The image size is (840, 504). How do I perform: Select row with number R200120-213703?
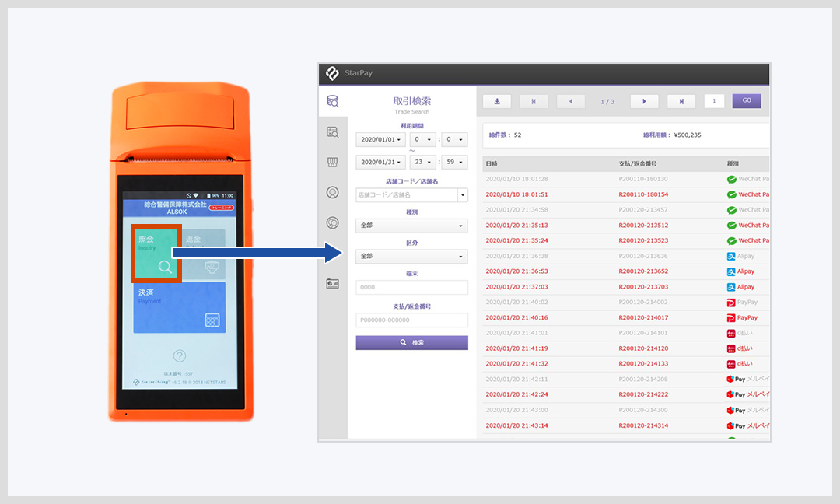(x=625, y=287)
